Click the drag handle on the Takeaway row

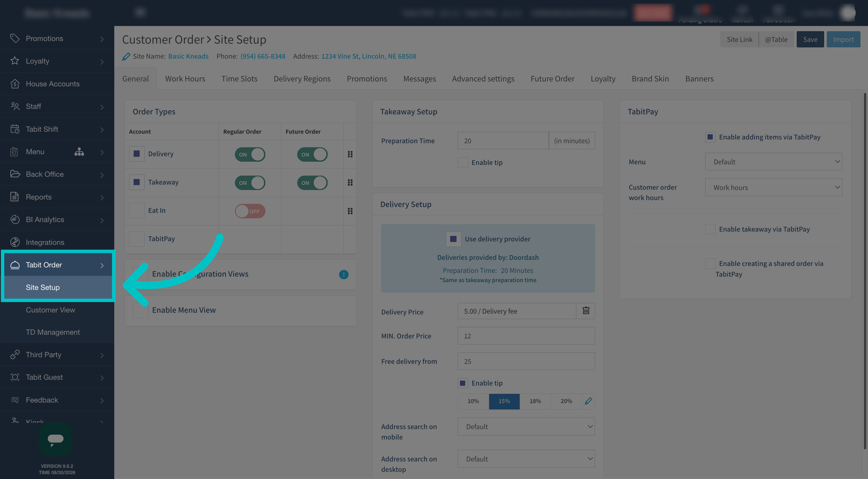click(x=350, y=182)
